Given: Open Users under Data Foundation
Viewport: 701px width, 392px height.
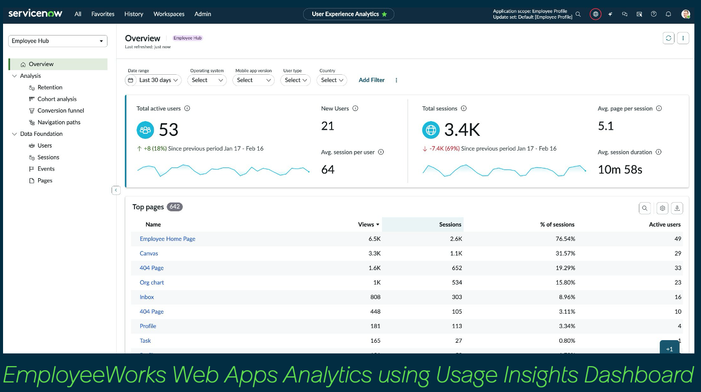Looking at the screenshot, I should click(44, 146).
